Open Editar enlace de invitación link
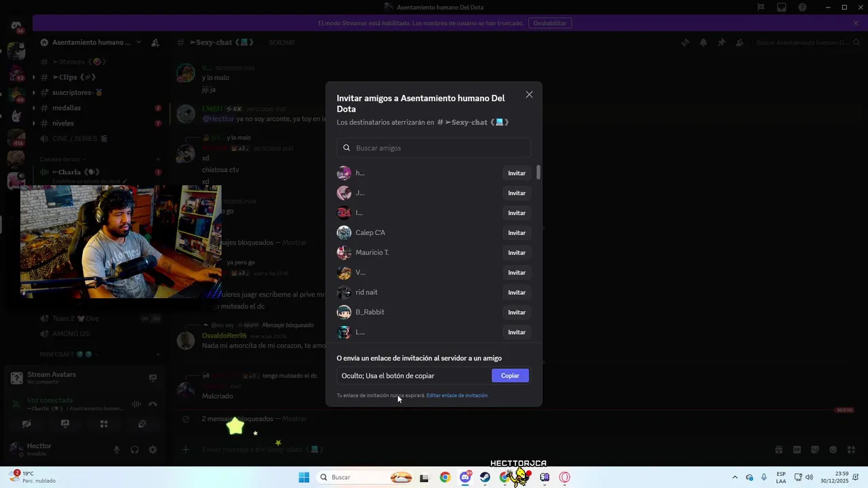 pos(457,395)
